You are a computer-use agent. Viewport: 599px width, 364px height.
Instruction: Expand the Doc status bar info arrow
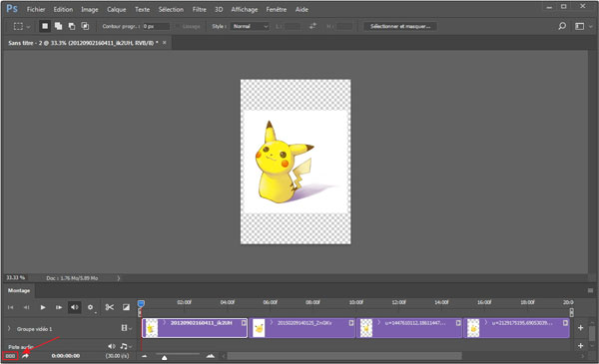pos(119,278)
